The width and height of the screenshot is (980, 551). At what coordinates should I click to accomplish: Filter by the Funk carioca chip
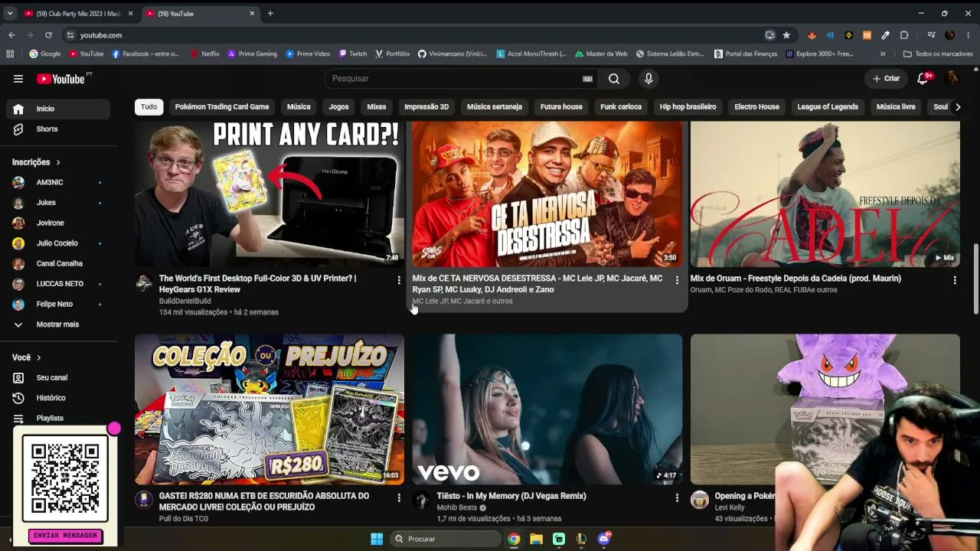click(621, 107)
